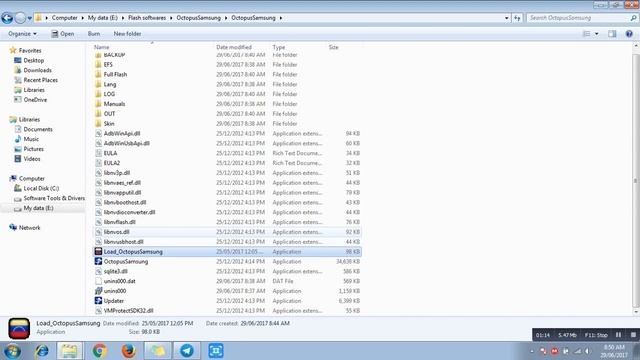Click the Search OctopusSamsung field
Screen dimensions: 640x360
[582, 18]
